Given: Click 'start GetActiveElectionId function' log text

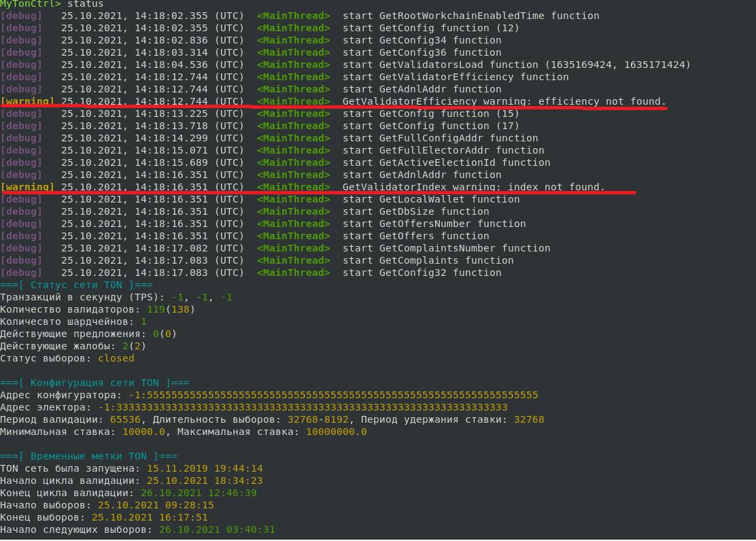Looking at the screenshot, I should pos(447,162).
